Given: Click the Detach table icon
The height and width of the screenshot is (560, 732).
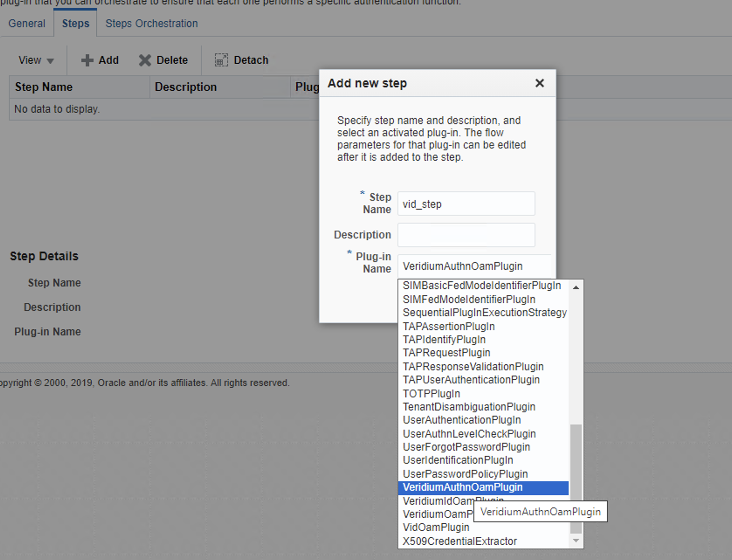Looking at the screenshot, I should (x=221, y=60).
